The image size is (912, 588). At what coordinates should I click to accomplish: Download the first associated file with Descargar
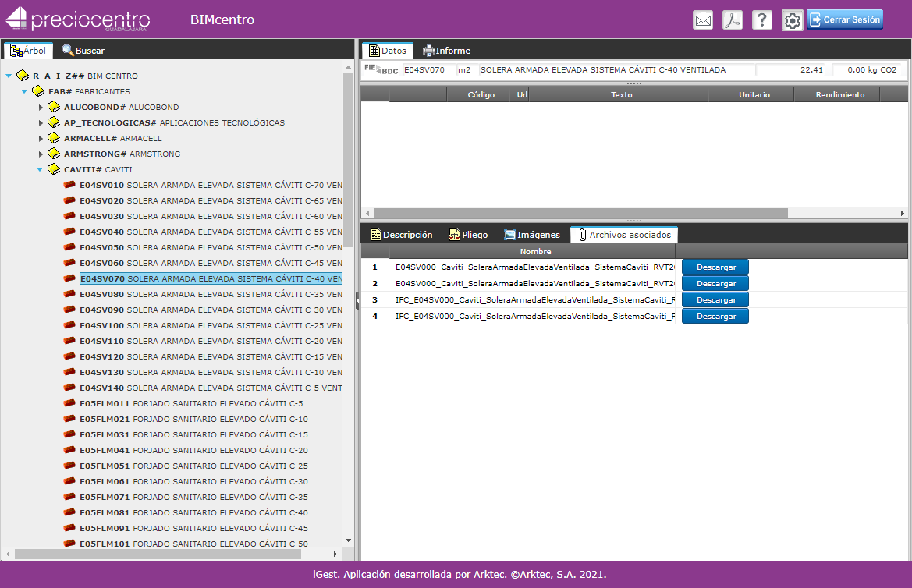point(715,267)
